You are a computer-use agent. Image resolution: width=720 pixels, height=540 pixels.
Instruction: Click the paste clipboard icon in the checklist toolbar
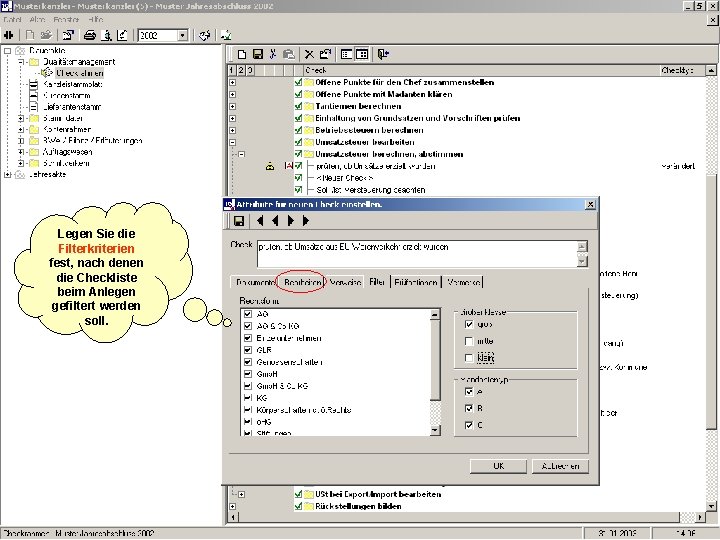pos(289,54)
